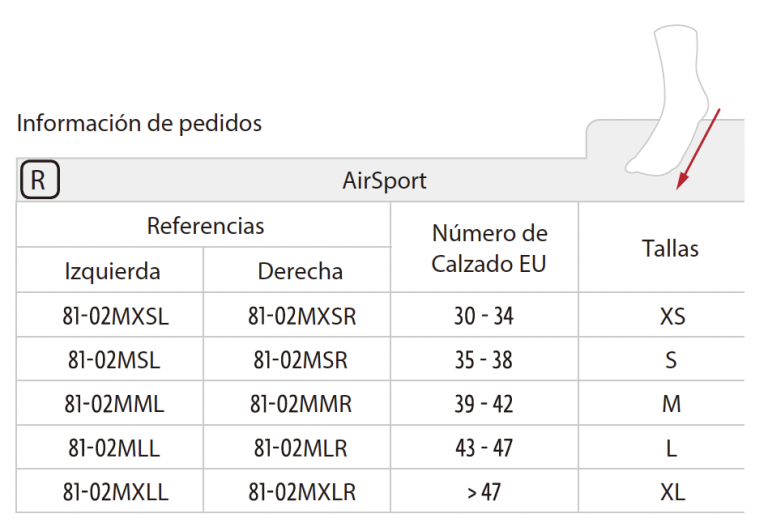768x531 pixels.
Task: Select the > 47 shoe size cell
Action: click(484, 491)
